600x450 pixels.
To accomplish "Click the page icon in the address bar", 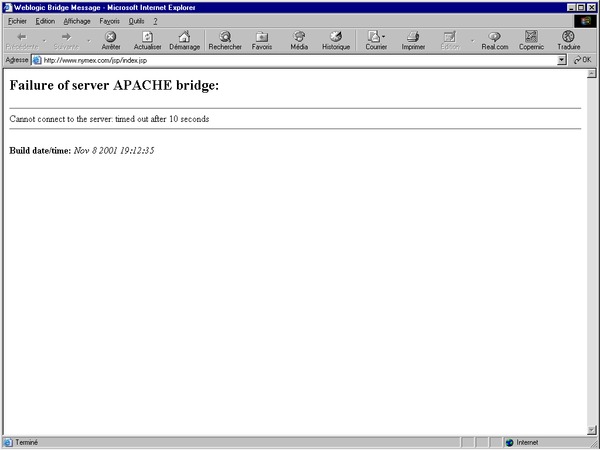I will (x=37, y=60).
